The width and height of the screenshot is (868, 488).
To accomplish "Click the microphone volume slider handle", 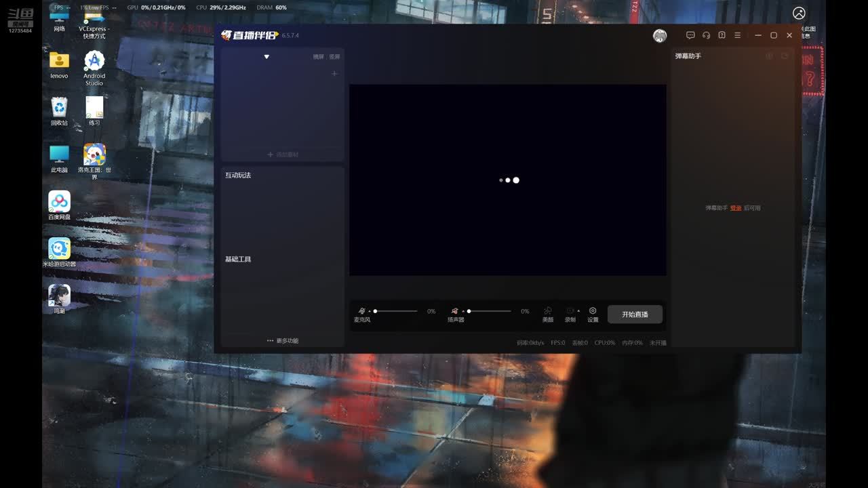I will (375, 311).
